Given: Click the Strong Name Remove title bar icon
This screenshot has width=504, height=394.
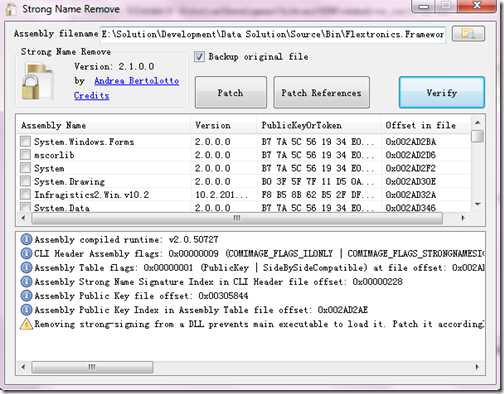Looking at the screenshot, I should tap(10, 9).
